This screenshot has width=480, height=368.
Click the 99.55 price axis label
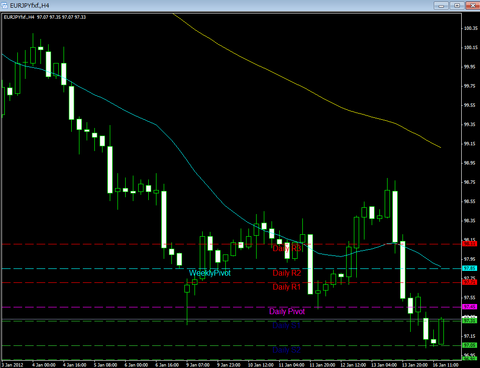pyautogui.click(x=470, y=105)
